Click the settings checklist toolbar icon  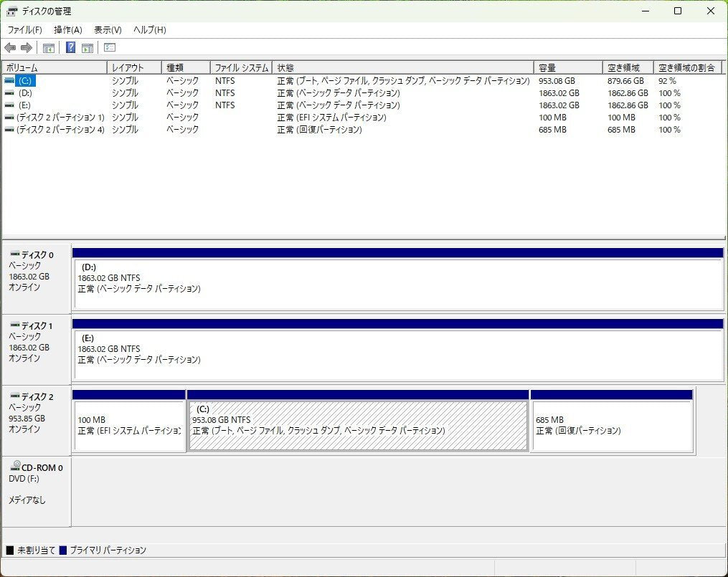click(110, 48)
